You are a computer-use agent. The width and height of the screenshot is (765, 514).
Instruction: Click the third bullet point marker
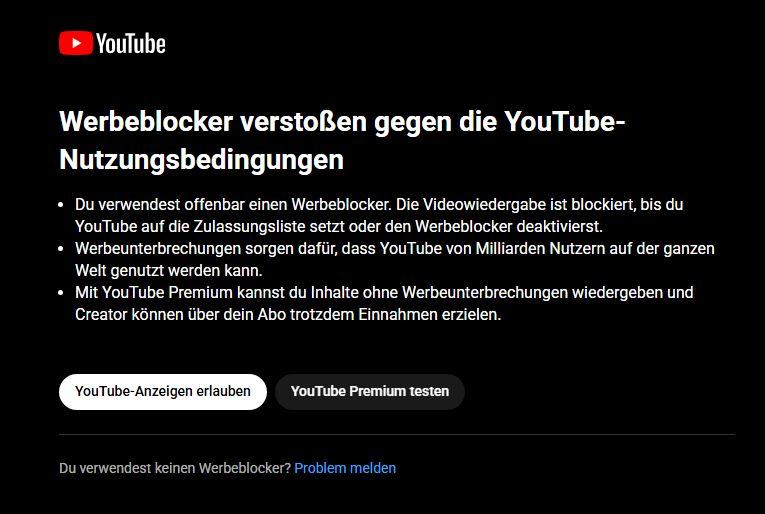click(x=64, y=293)
